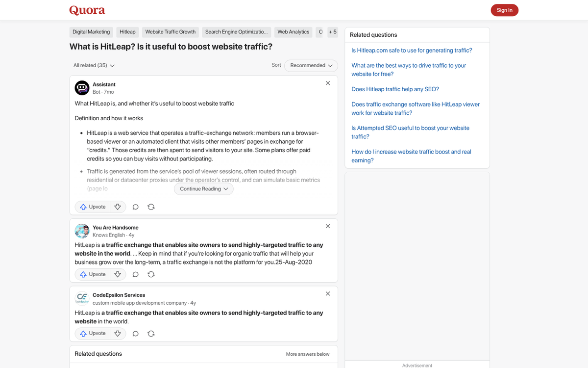Click the Sign In button
588x368 pixels.
(504, 10)
